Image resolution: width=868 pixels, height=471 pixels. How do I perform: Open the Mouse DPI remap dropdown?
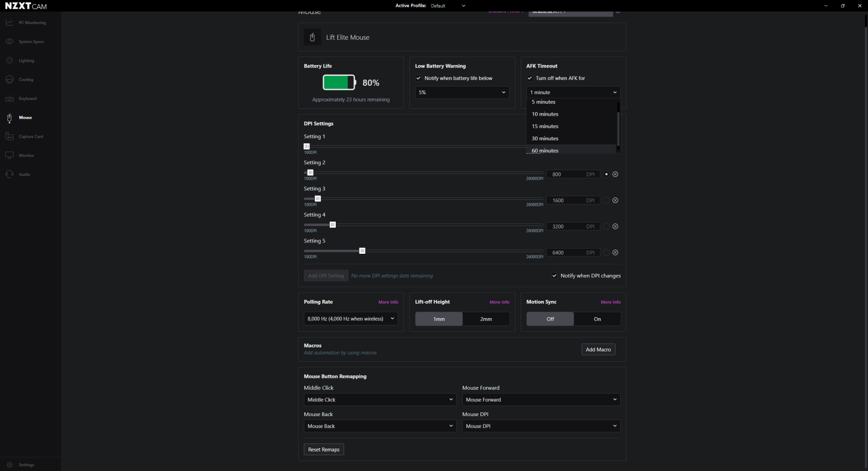tap(541, 426)
